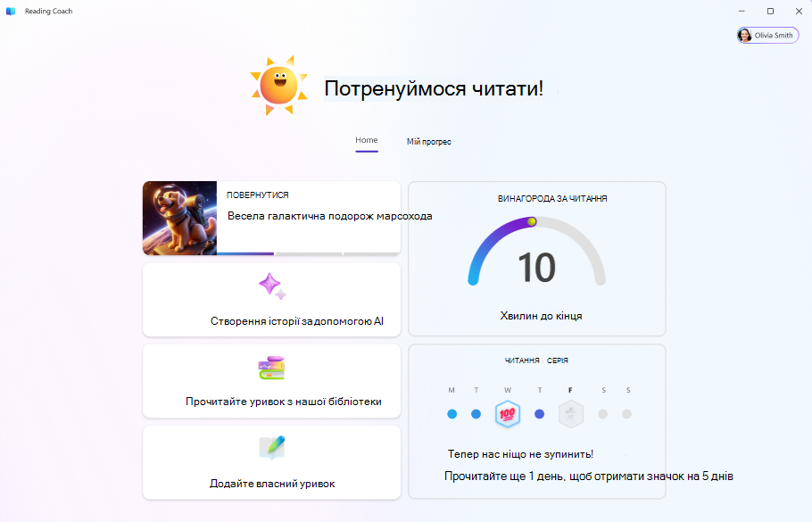Click the yellow knob on the gauge
812x522 pixels.
pyautogui.click(x=532, y=221)
